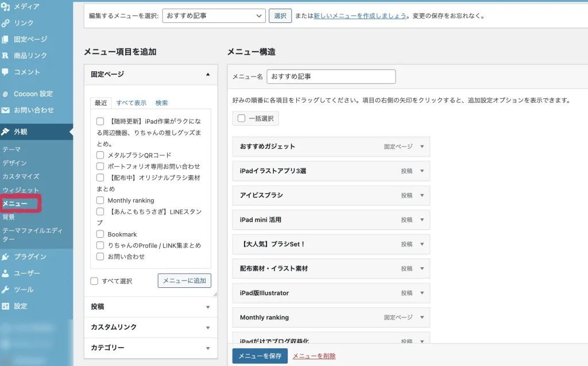Click the メニューを保存 button
The height and width of the screenshot is (366, 588).
tap(260, 356)
